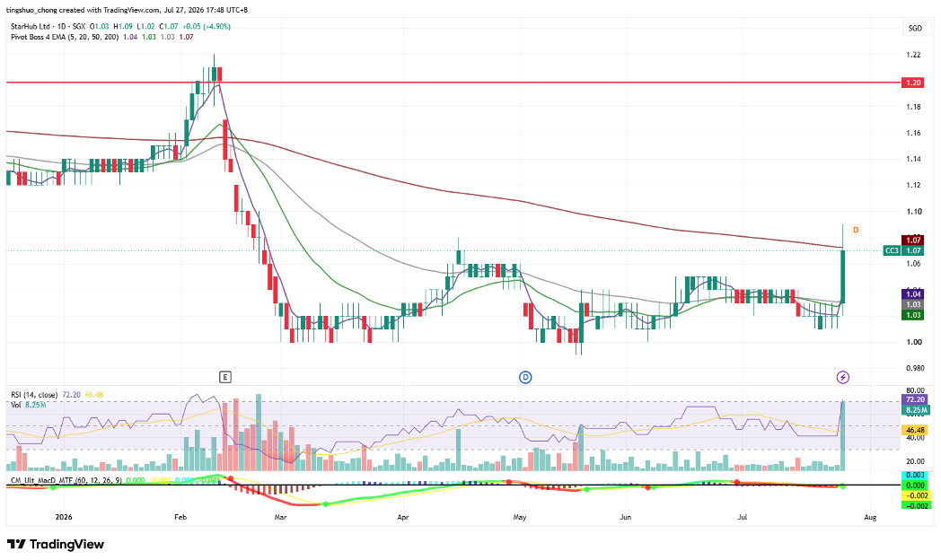Viewport: 941px width, 560px height.
Task: Click the grey 1.03 EMA price tag
Action: point(913,304)
